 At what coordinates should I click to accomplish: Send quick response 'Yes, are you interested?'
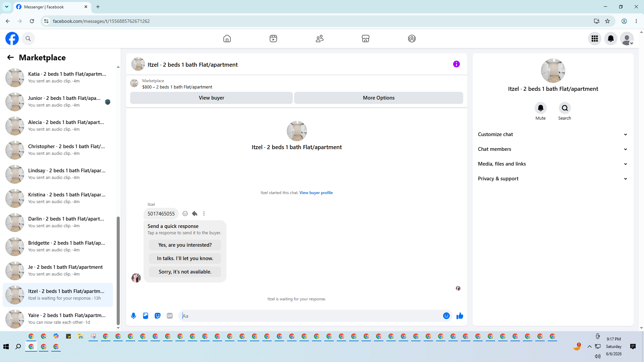[185, 245]
